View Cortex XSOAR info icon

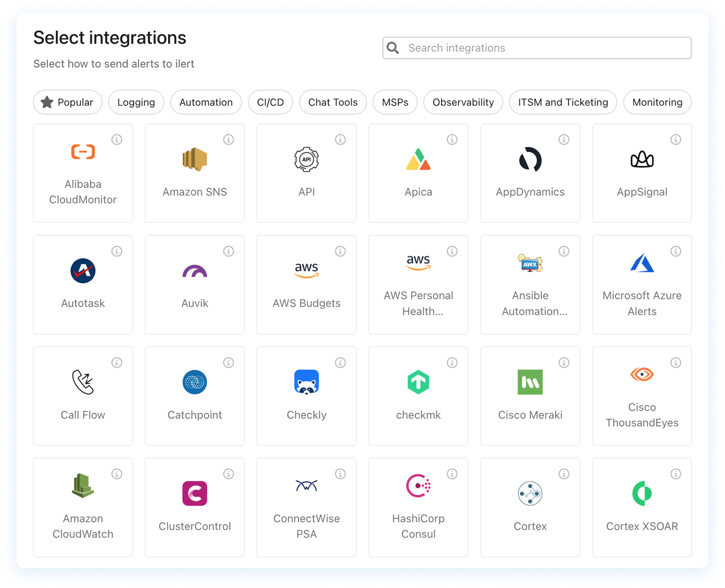676,474
